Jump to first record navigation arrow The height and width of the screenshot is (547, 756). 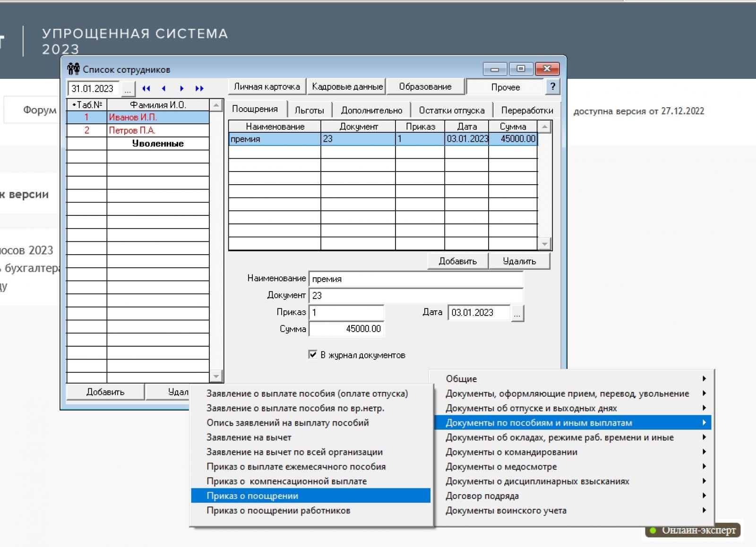146,88
